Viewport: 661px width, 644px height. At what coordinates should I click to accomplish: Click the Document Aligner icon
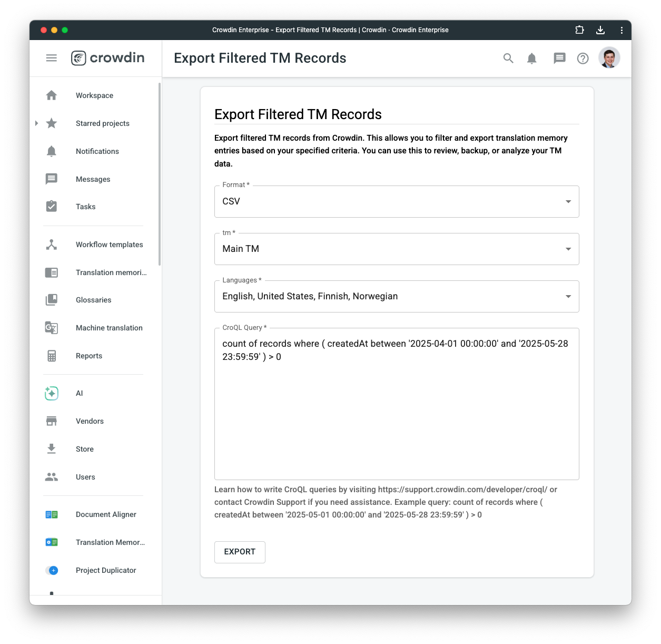pos(52,514)
